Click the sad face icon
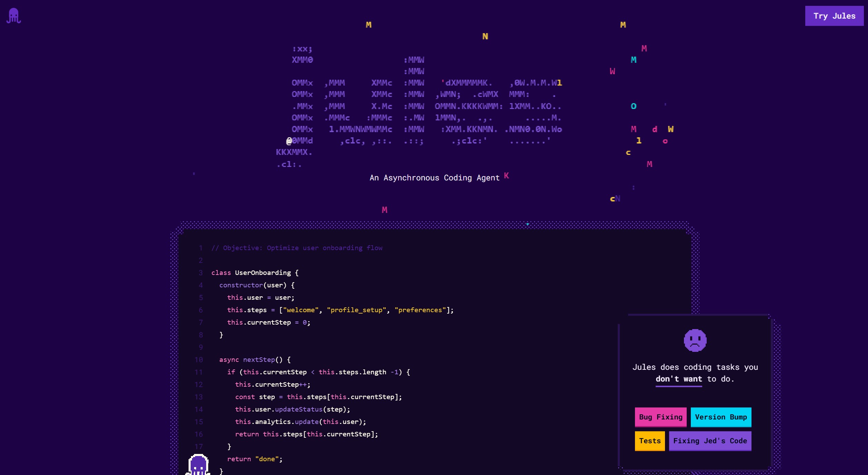Image resolution: width=868 pixels, height=475 pixels. click(695, 340)
